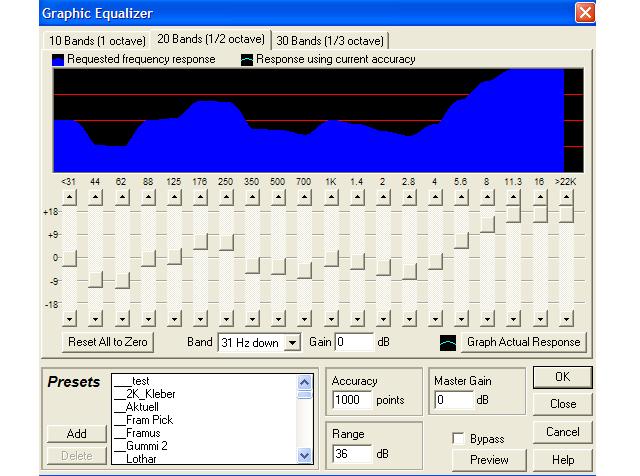Image resolution: width=640 pixels, height=476 pixels.
Task: Click the 44 Hz band slider handle
Action: tap(95, 279)
